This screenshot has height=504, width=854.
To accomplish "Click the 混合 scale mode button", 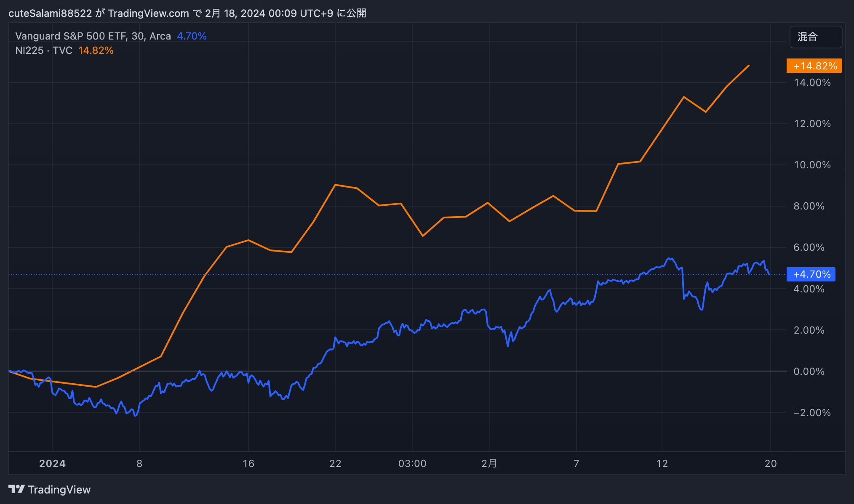I will (815, 37).
